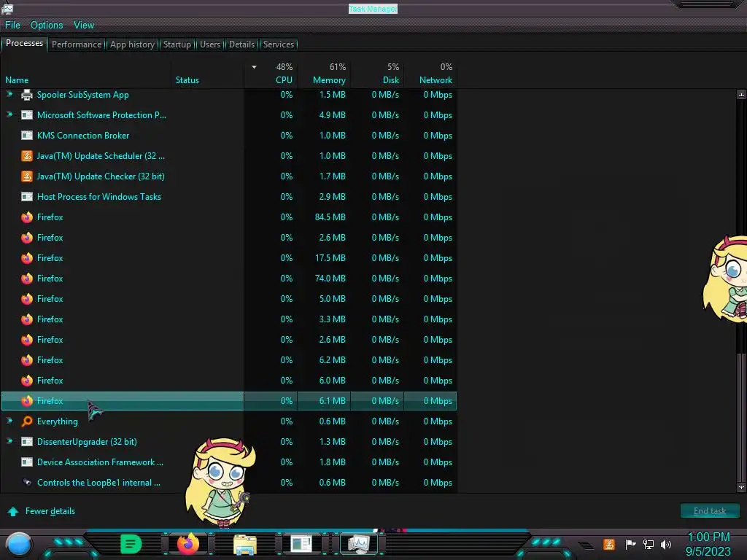The height and width of the screenshot is (560, 747).
Task: Click the Fewer details link
Action: 50,511
